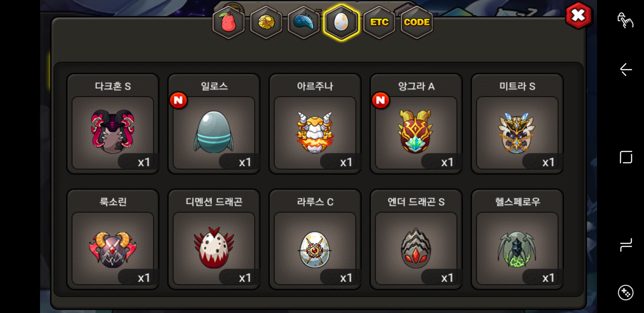Open the blue dragon scale tab
The image size is (644, 313).
(304, 22)
